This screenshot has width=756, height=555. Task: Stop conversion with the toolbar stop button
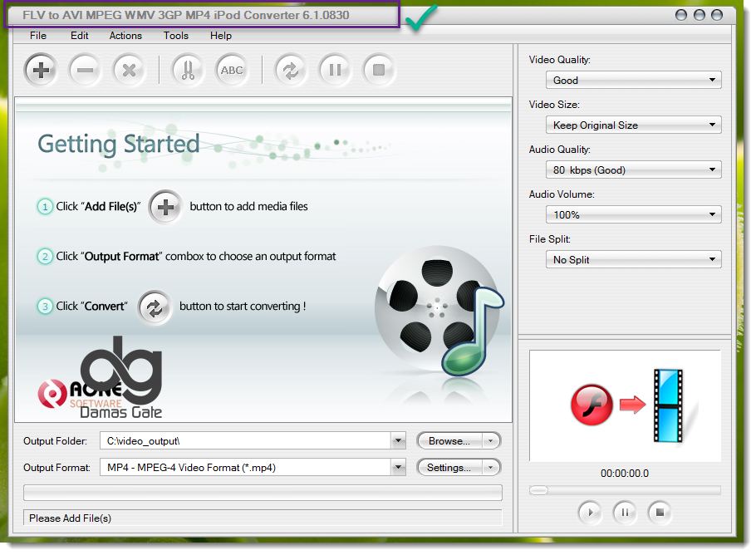click(x=379, y=71)
